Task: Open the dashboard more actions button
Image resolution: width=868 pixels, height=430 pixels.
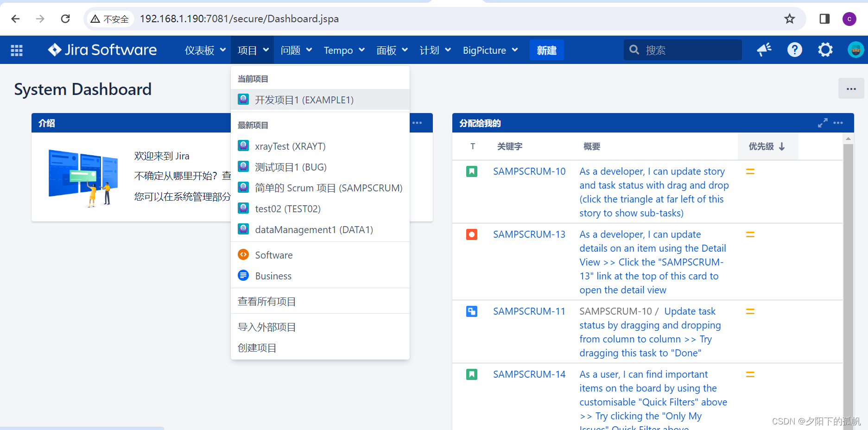Action: click(851, 89)
